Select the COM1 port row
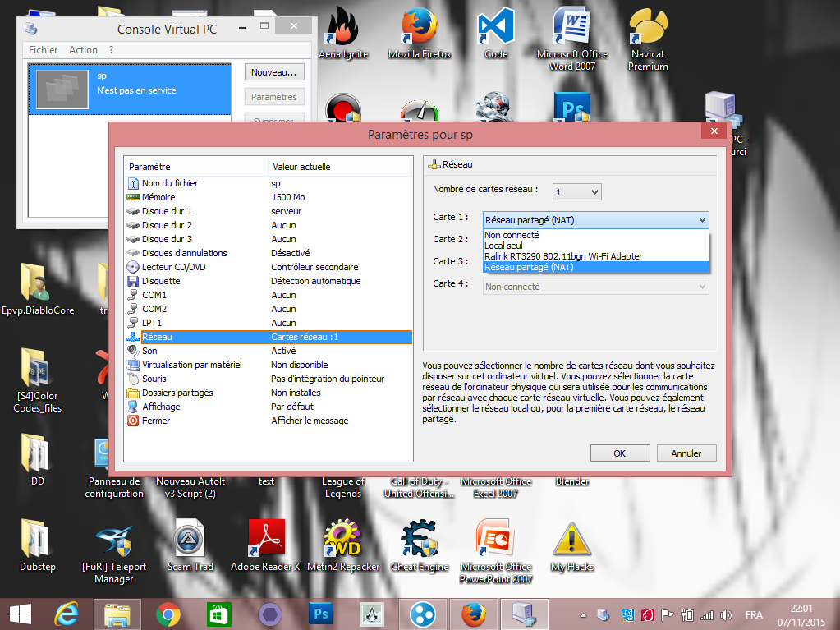Image resolution: width=840 pixels, height=630 pixels. click(268, 295)
